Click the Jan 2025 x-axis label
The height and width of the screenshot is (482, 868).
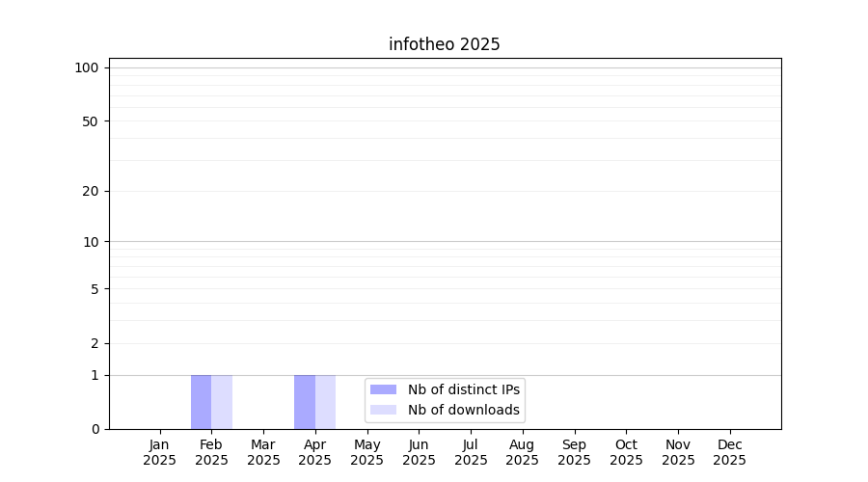(x=160, y=452)
